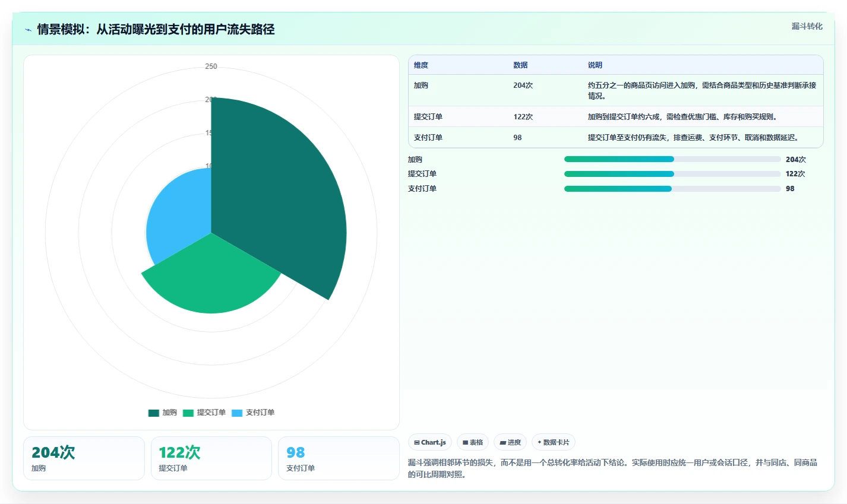Click the 204次 加购 stat card
The width and height of the screenshot is (847, 504).
[84, 458]
